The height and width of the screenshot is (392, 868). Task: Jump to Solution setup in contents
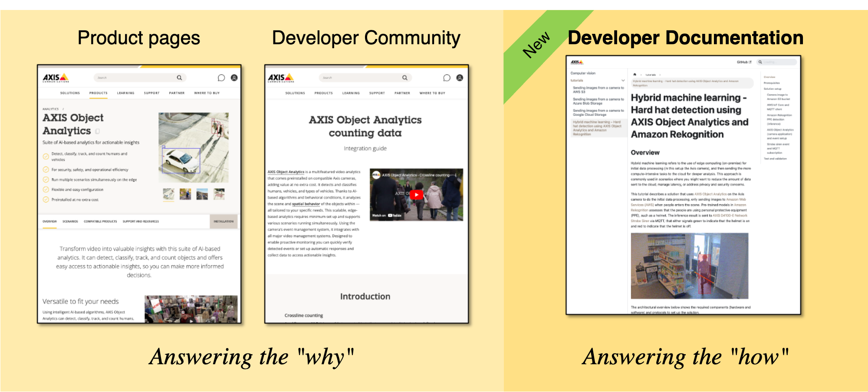[773, 89]
